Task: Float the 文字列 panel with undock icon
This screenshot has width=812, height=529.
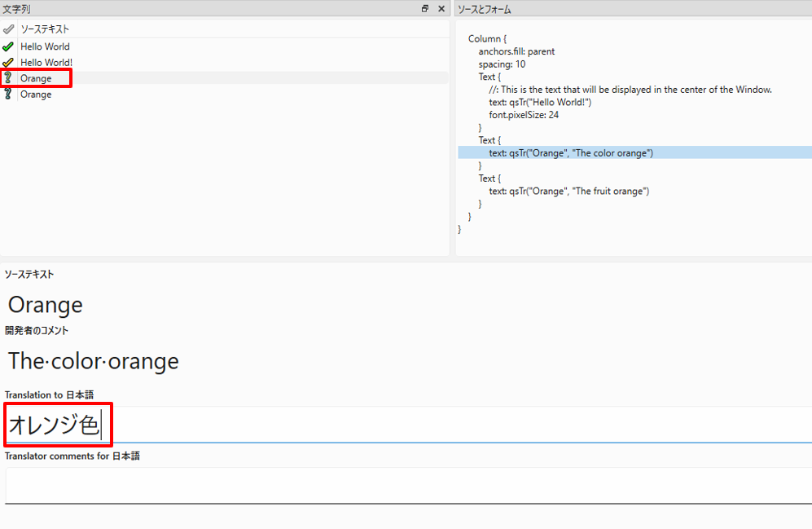Action: 424,8
